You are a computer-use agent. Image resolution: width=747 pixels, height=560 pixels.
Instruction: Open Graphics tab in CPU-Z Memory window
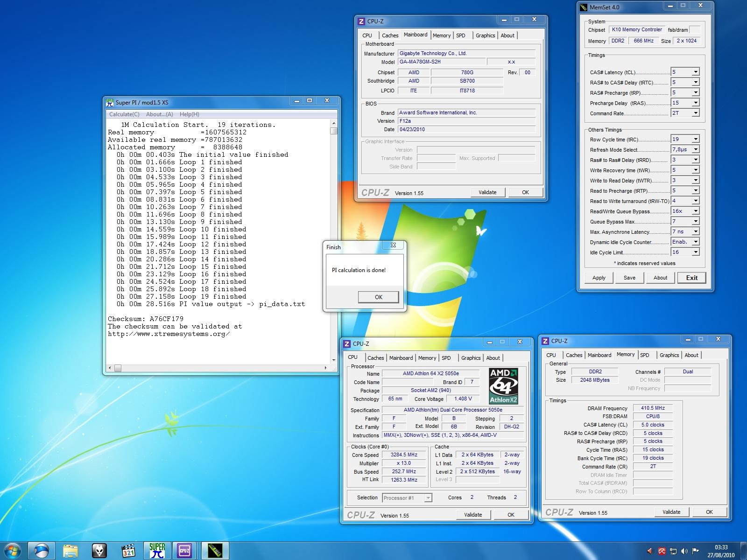click(x=669, y=355)
